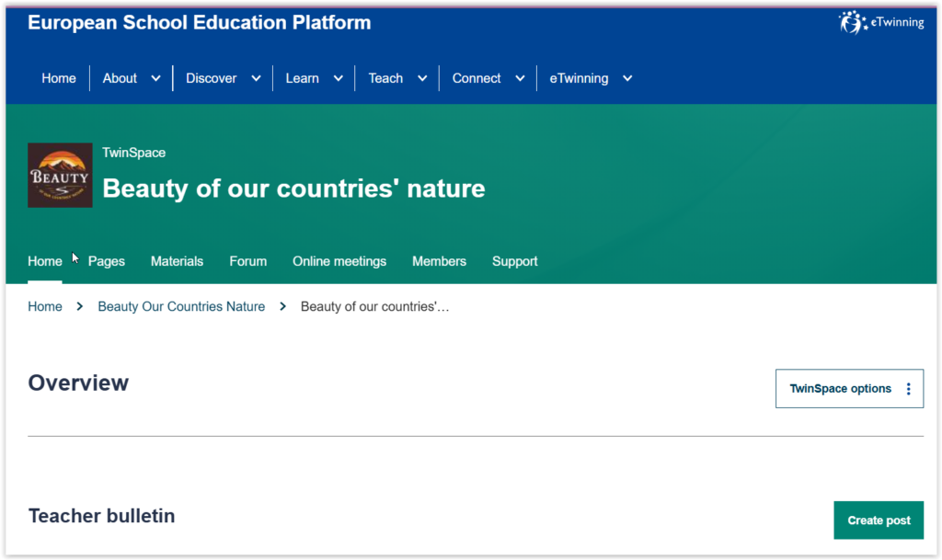Viewport: 942px width, 560px height.
Task: Switch to the Pages tab
Action: 107,262
